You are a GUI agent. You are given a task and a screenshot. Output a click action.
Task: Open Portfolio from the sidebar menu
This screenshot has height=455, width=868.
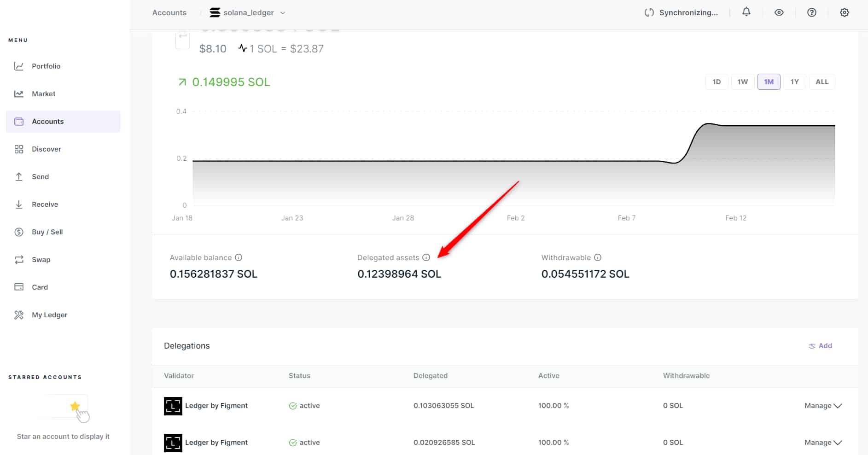coord(46,66)
